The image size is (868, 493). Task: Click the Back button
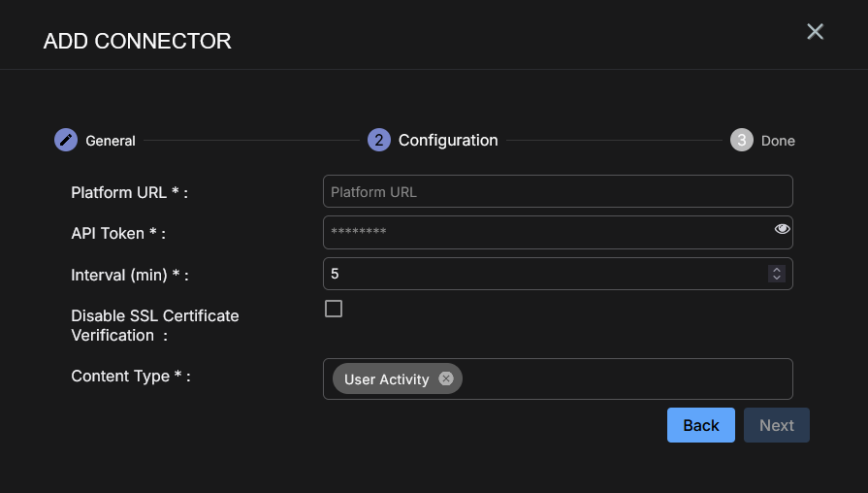coord(701,425)
